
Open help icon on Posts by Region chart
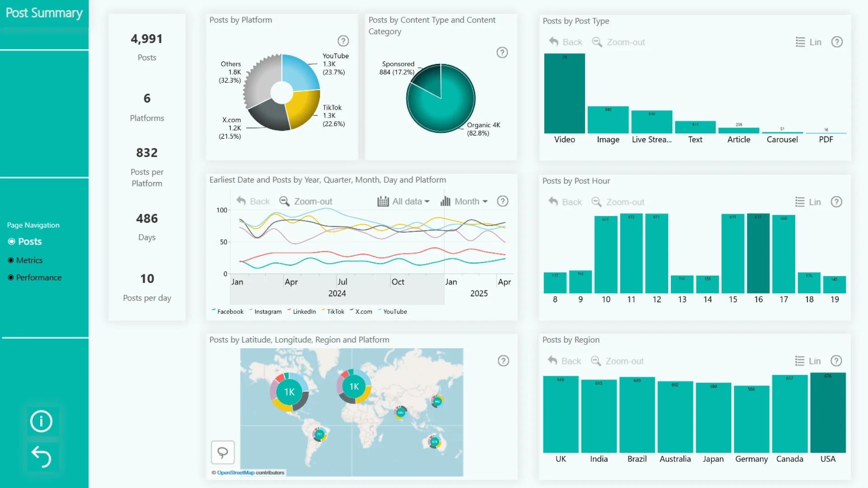[836, 361]
